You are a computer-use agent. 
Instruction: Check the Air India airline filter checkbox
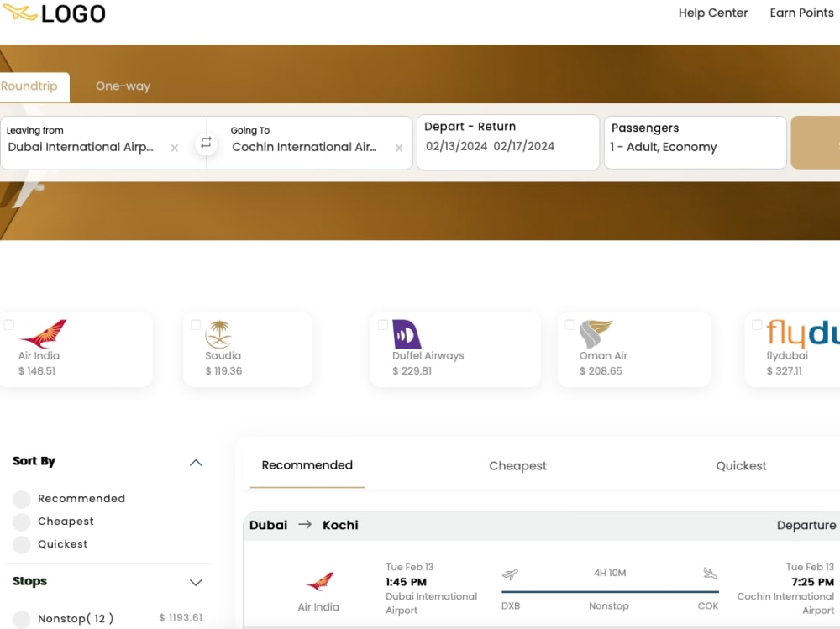(x=8, y=325)
